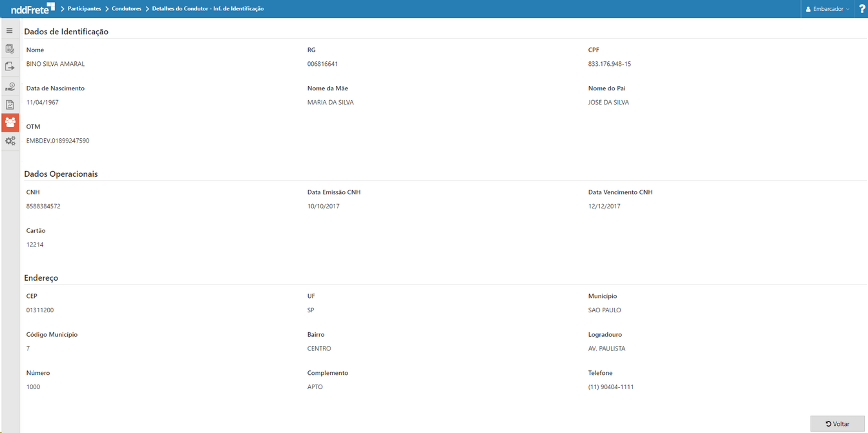The image size is (868, 433).
Task: Select the reports document icon in sidebar
Action: pyautogui.click(x=10, y=104)
